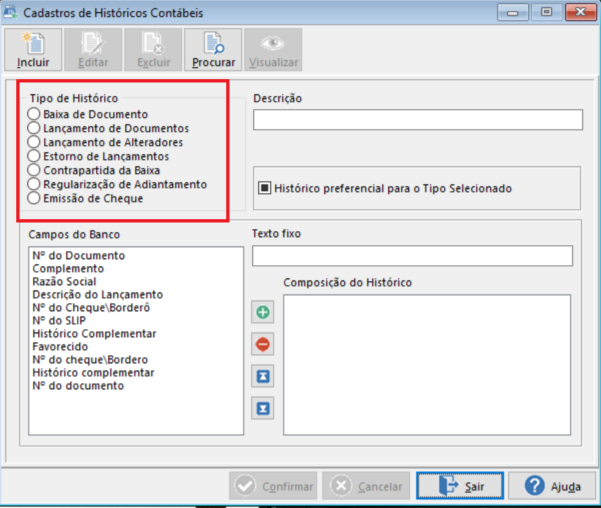Image resolution: width=601 pixels, height=508 pixels.
Task: Select 'Histórico Complementar' capitalized list item
Action: [94, 334]
